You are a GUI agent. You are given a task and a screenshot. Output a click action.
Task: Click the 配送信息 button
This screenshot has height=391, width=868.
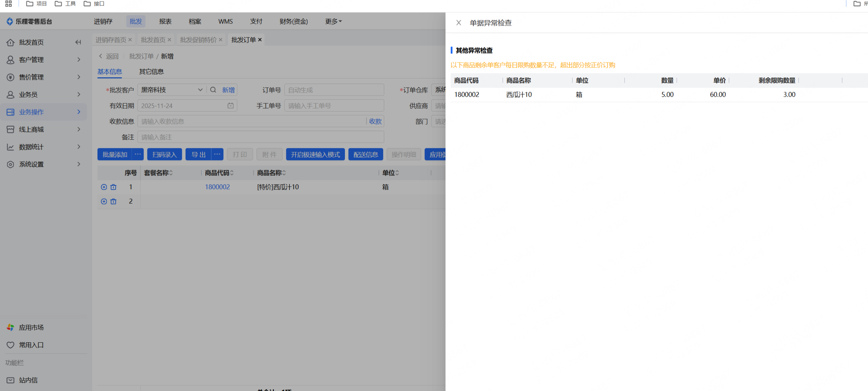[x=366, y=155]
